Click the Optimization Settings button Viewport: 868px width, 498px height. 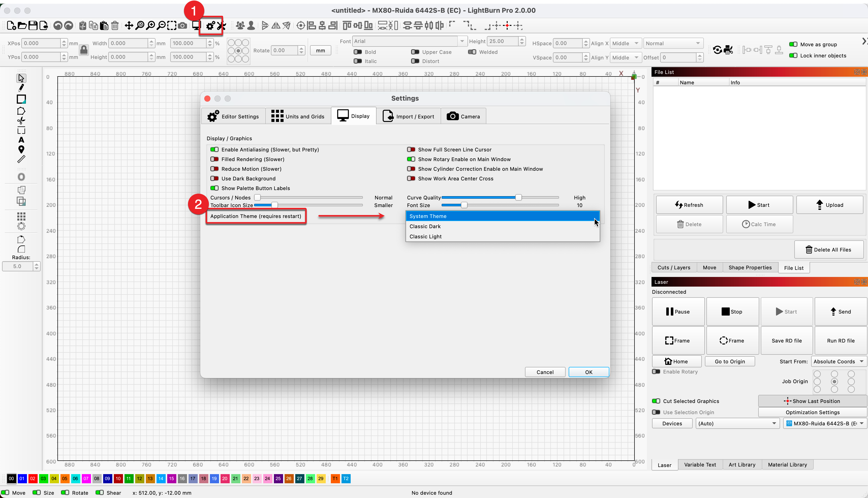tap(813, 412)
